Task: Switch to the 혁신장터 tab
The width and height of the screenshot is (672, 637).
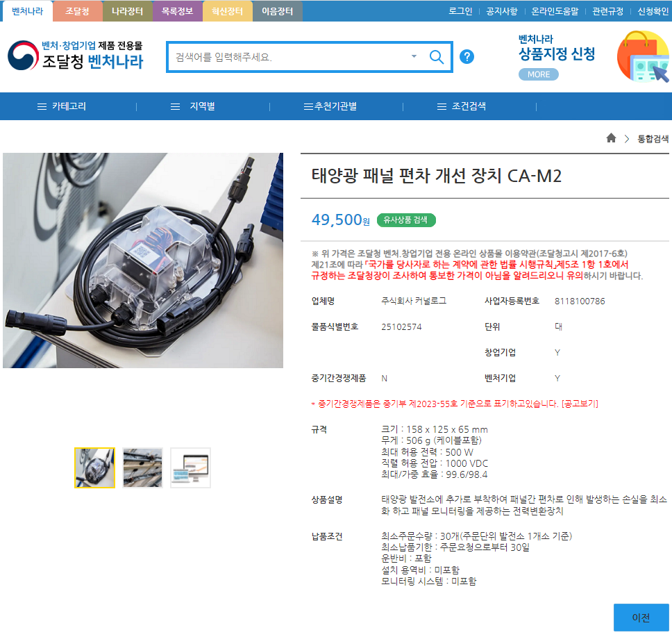Action: (227, 11)
